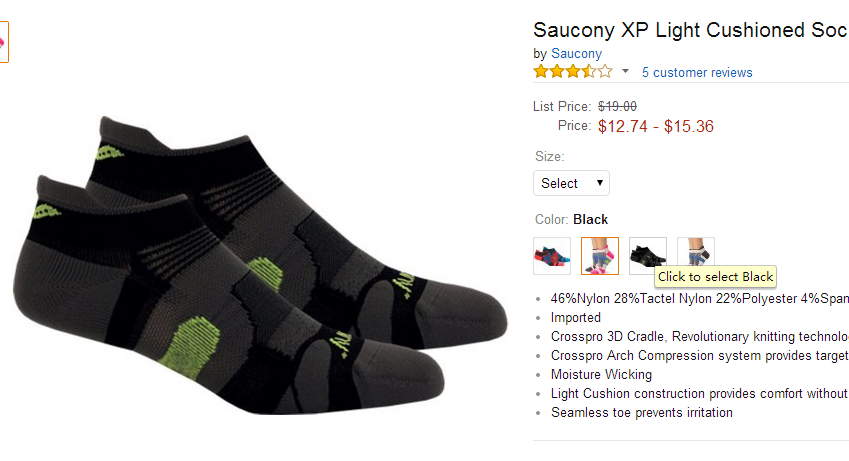
Task: Expand the rating breakdown arrow beside stars
Action: pyautogui.click(x=626, y=72)
